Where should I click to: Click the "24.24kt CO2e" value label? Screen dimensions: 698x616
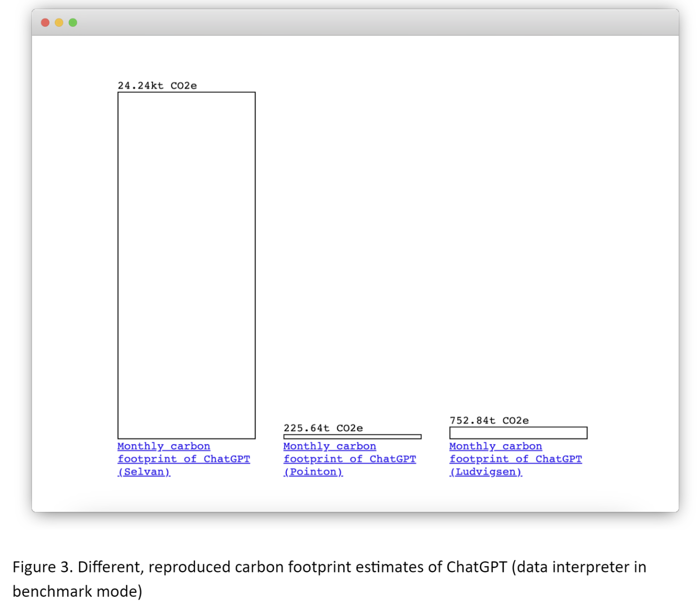point(158,85)
